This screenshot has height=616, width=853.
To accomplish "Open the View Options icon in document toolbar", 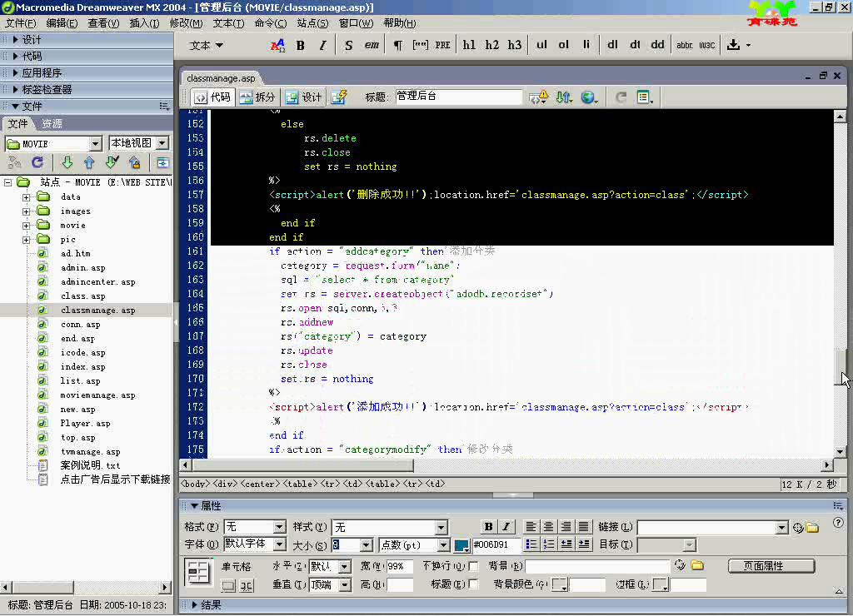I will [645, 97].
